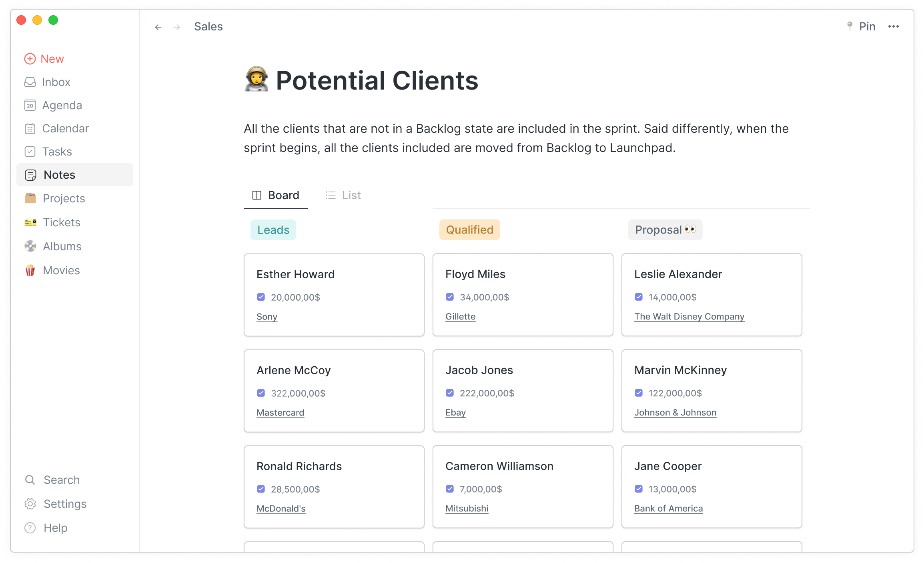924x563 pixels.
Task: Click the Qualified column header label
Action: pos(469,230)
